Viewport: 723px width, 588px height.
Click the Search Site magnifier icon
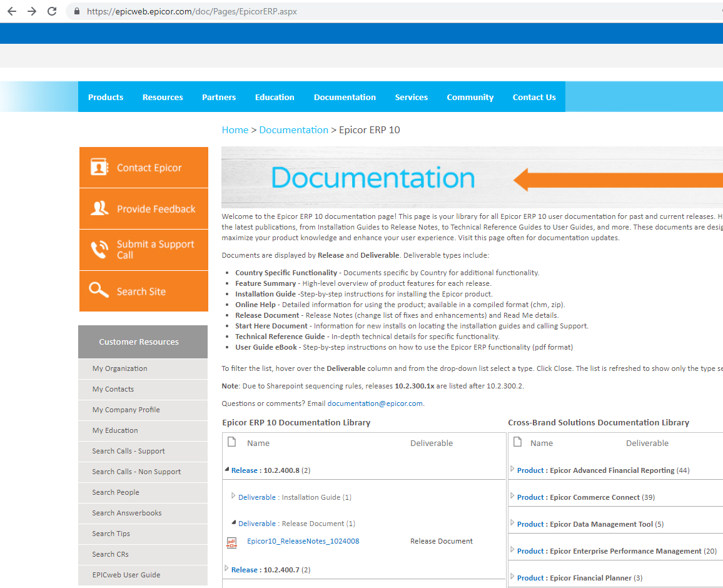click(99, 290)
